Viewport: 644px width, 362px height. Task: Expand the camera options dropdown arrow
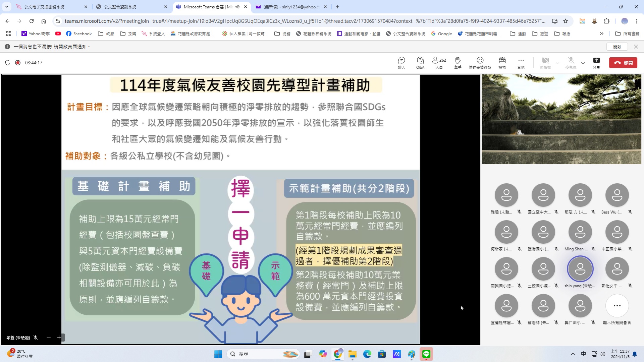pos(557,63)
